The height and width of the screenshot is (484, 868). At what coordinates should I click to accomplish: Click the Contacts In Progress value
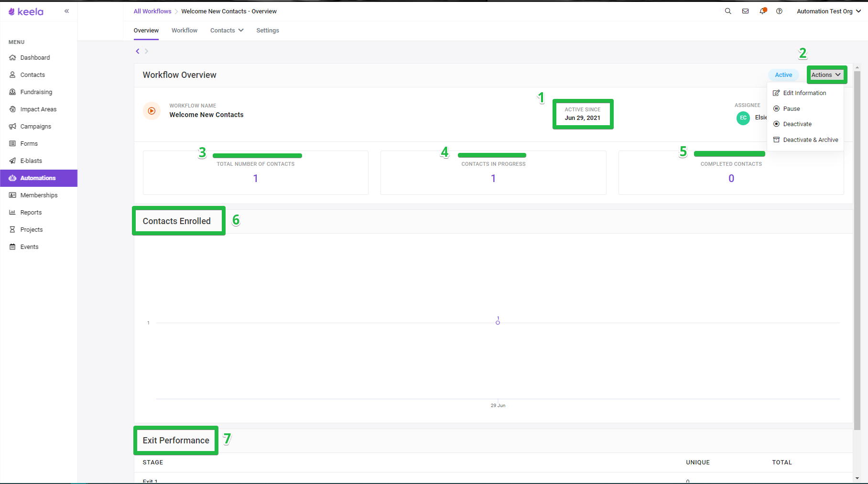(493, 178)
